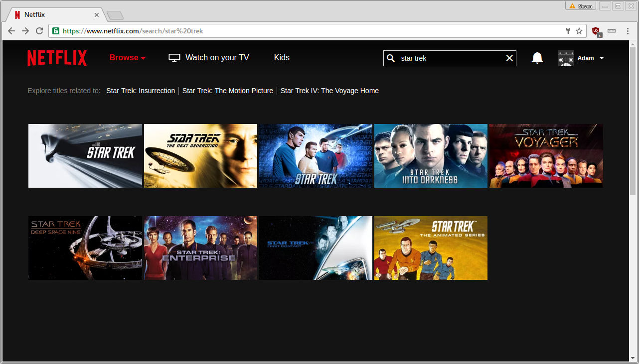Click the Explore titles related to label

64,91
